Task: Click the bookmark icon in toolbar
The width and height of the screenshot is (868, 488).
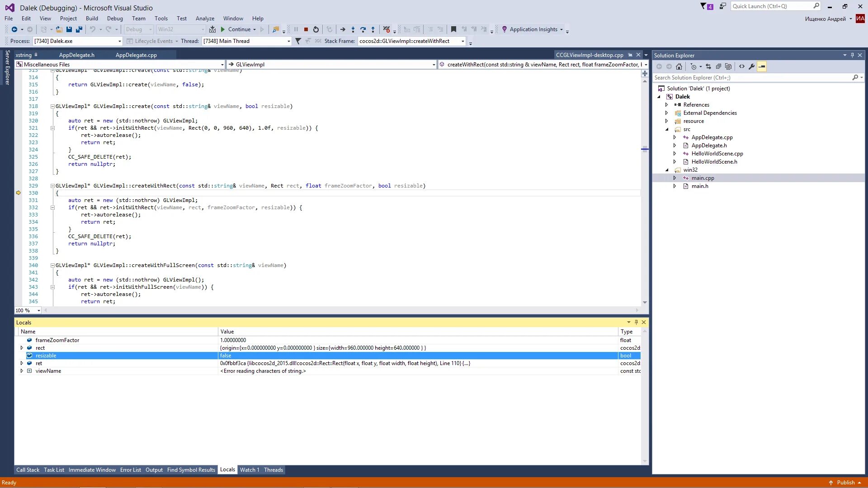Action: click(x=453, y=29)
